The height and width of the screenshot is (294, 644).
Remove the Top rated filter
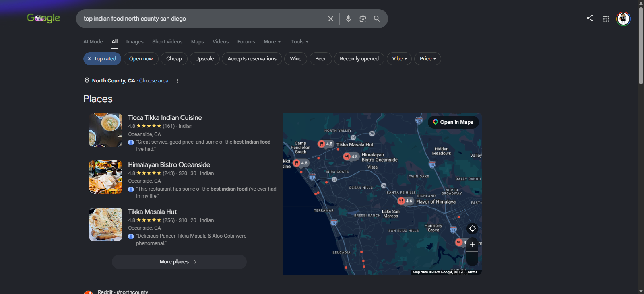click(x=89, y=59)
